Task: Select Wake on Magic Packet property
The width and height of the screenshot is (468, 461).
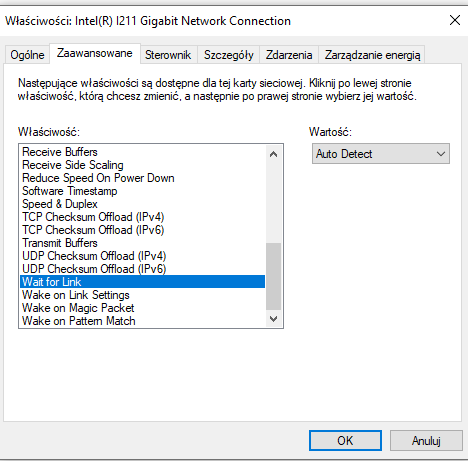Action: (x=143, y=308)
